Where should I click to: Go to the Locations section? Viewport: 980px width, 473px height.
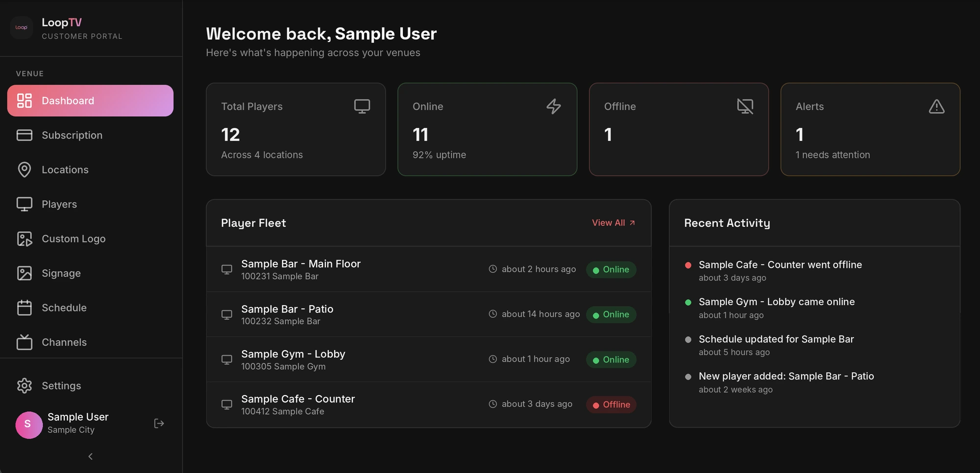[90, 169]
